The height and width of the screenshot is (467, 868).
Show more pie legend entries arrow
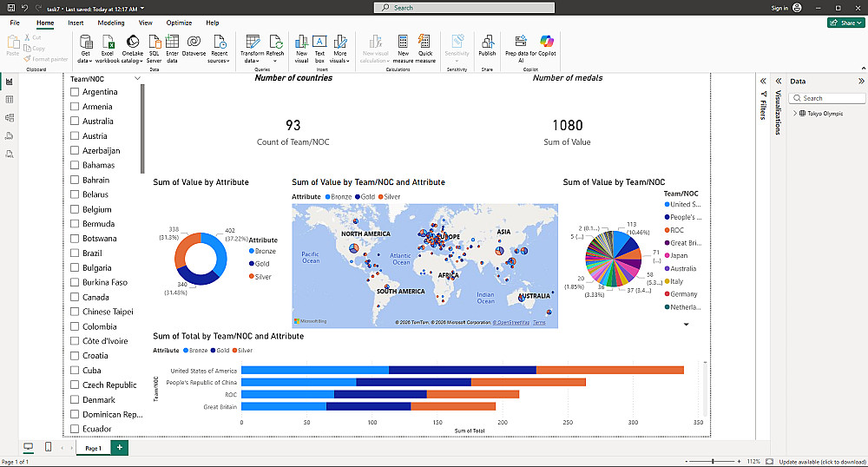click(687, 325)
